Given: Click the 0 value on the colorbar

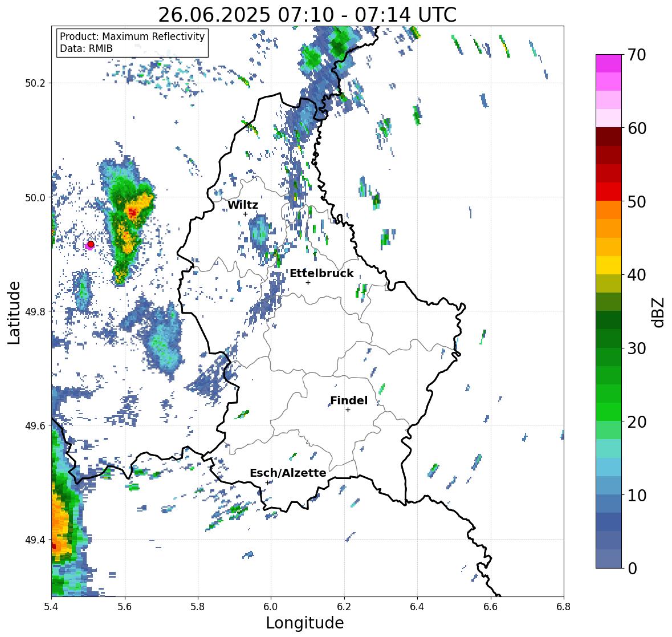Looking at the screenshot, I should (x=632, y=569).
